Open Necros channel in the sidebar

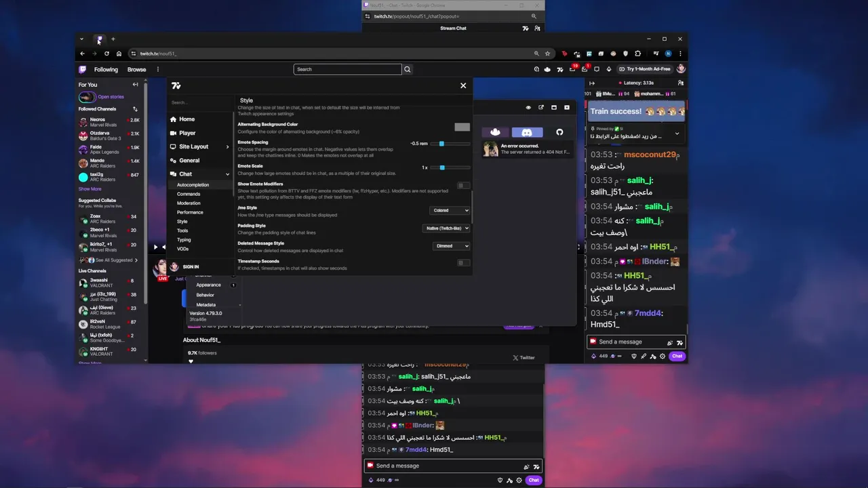tap(109, 122)
